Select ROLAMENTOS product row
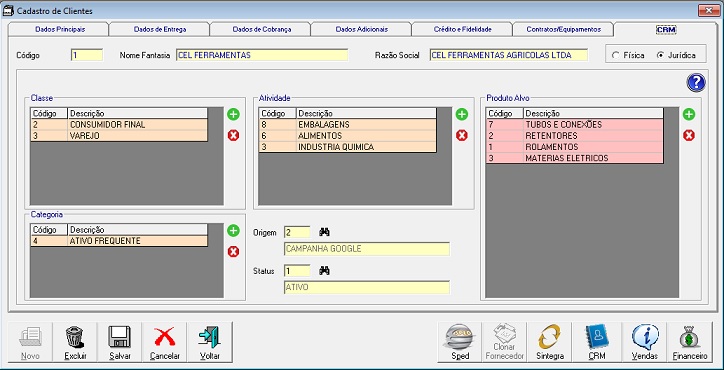The width and height of the screenshot is (724, 370). click(575, 147)
